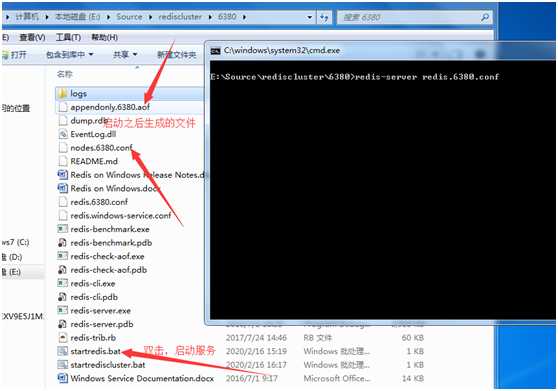
Task: Click Source in the address breadcrumb
Action: click(129, 17)
